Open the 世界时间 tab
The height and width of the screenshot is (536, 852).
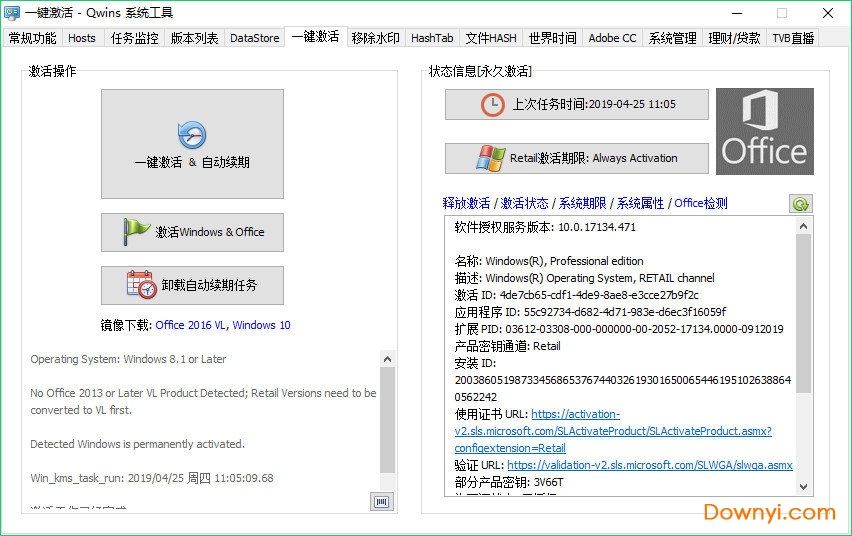[x=553, y=38]
